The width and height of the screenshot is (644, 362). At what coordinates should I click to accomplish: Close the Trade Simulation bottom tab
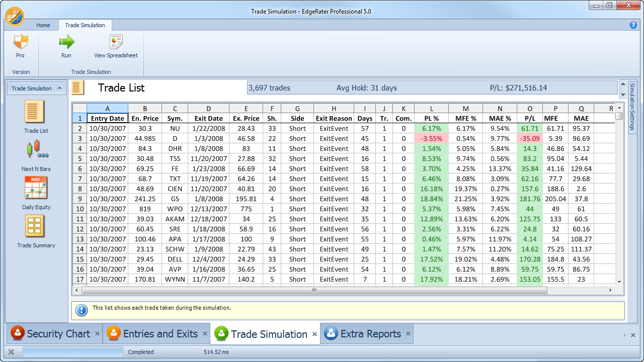point(314,334)
